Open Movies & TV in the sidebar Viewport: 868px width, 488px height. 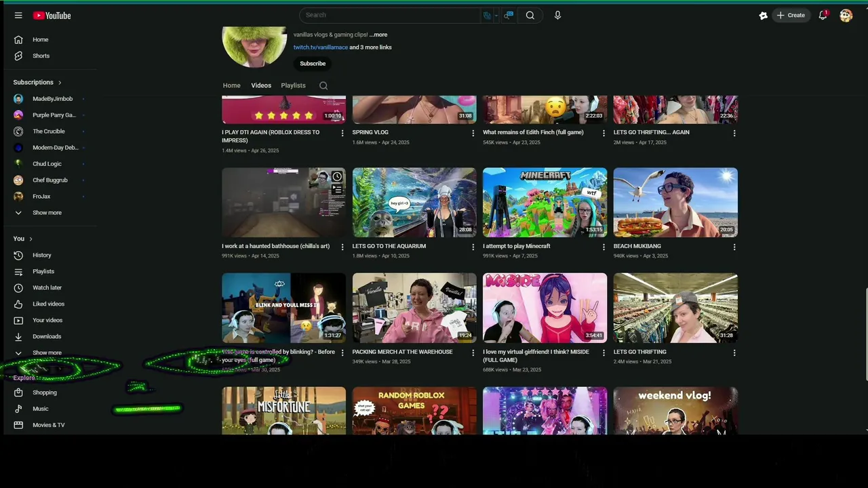point(47,425)
